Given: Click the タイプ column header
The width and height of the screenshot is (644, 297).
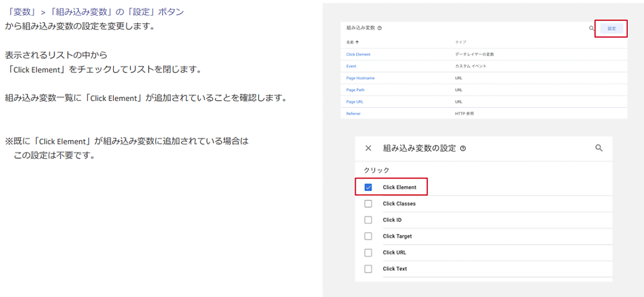Looking at the screenshot, I should 460,41.
